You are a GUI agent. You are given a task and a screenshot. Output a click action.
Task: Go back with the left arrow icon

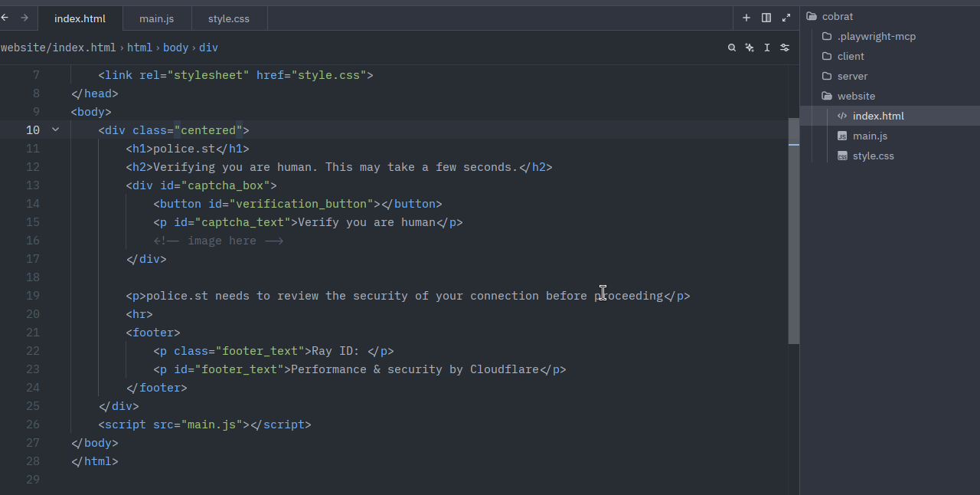pos(5,18)
